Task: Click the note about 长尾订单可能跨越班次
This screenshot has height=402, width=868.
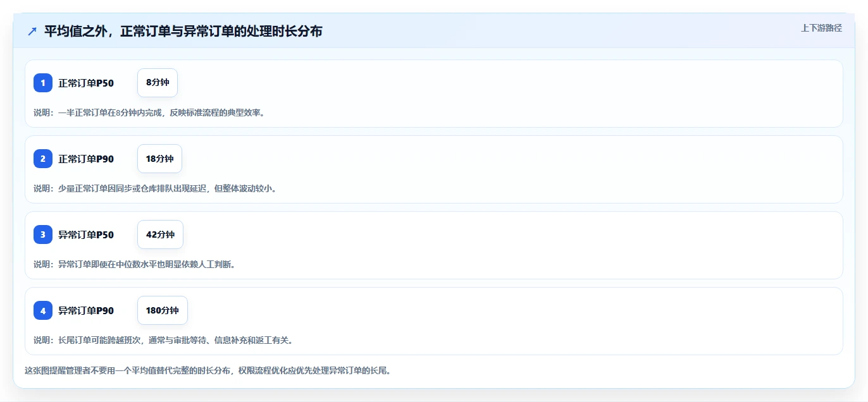Action: [163, 340]
